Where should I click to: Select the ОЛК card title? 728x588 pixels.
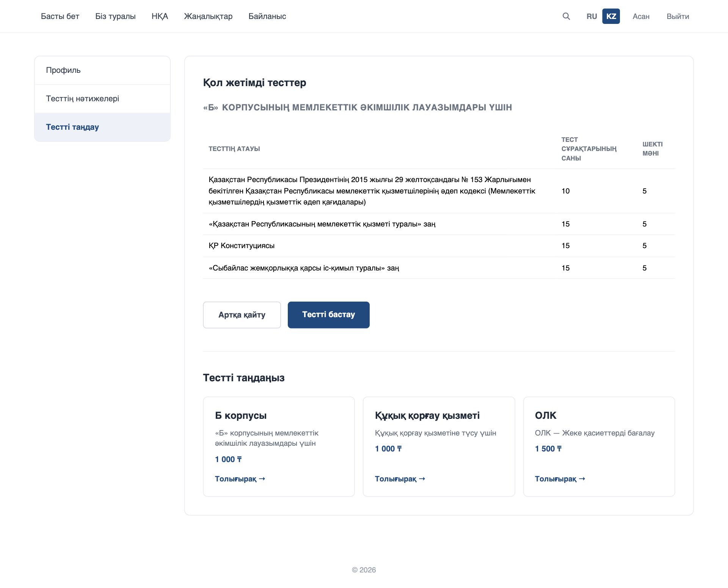coord(546,415)
